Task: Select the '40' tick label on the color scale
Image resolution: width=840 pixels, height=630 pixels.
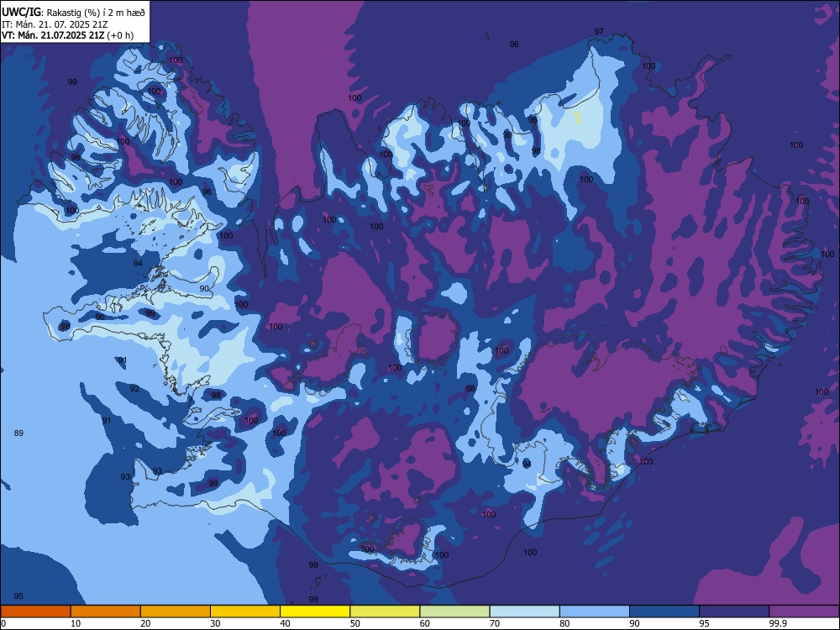Action: [x=285, y=623]
